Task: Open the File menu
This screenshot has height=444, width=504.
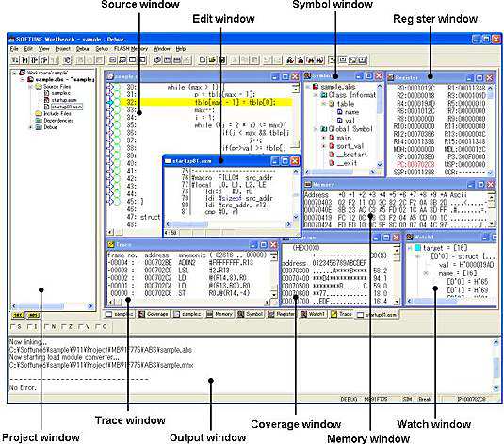Action: click(14, 49)
